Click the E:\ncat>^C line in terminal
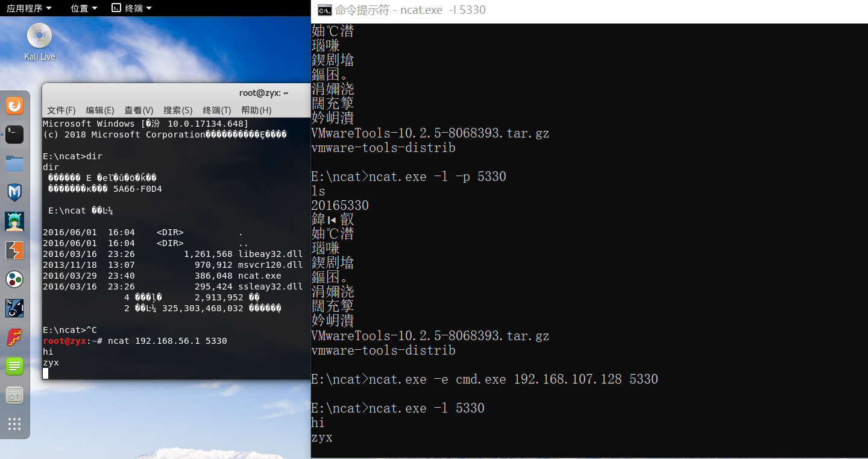 [x=70, y=330]
